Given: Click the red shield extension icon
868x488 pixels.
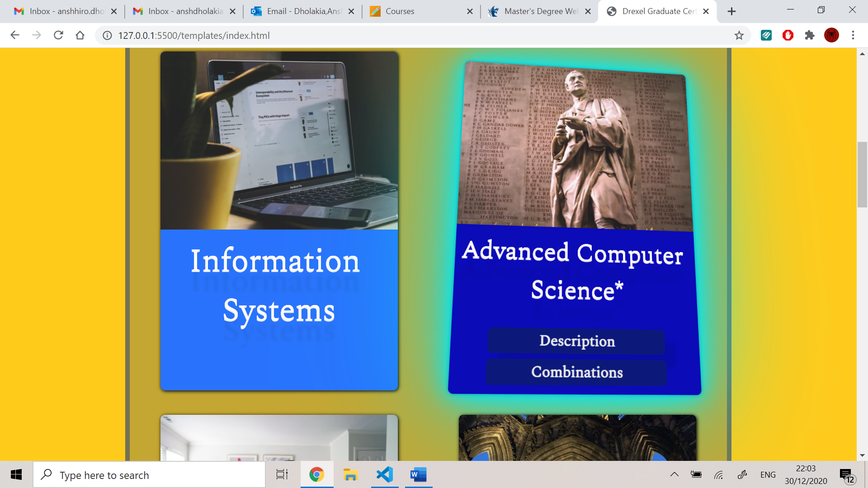Looking at the screenshot, I should (788, 35).
